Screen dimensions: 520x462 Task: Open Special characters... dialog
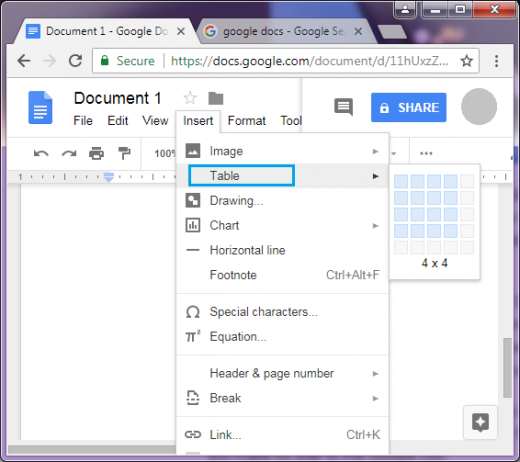click(282, 312)
